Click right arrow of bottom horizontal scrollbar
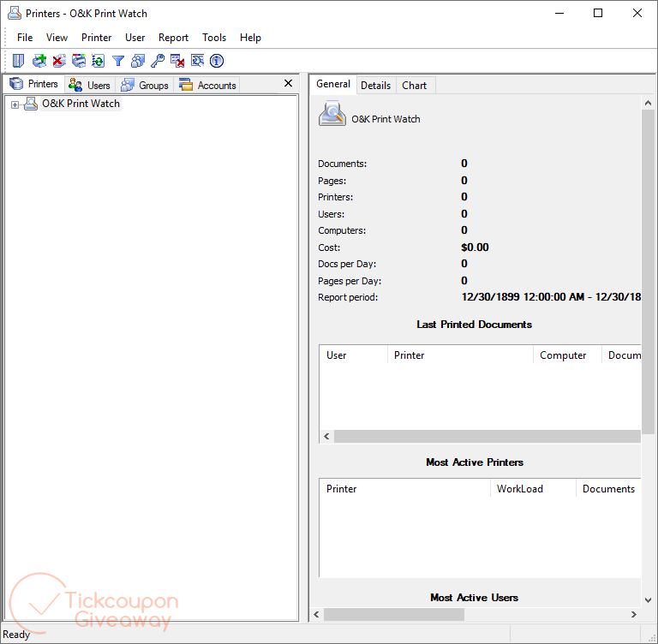This screenshot has width=658, height=644. [634, 615]
